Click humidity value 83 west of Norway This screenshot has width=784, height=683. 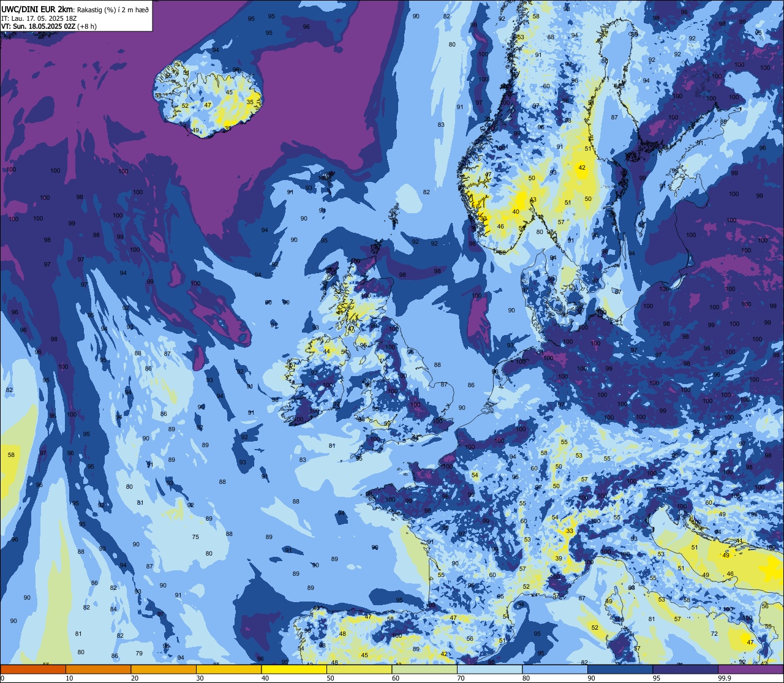[x=441, y=125]
